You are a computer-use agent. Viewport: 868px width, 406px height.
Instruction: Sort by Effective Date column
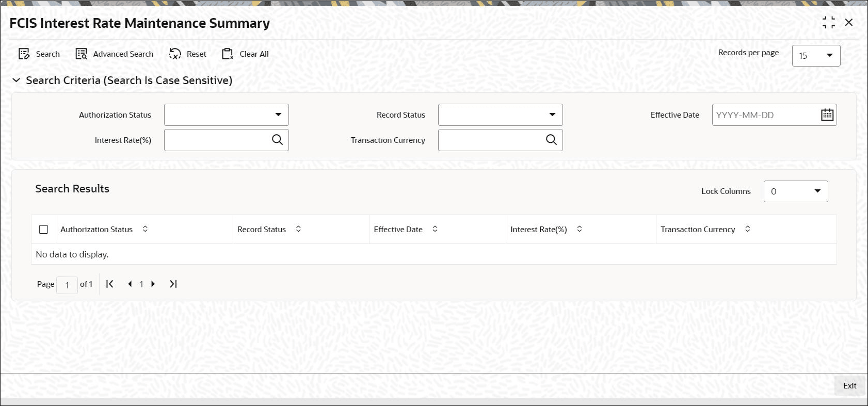coord(435,229)
